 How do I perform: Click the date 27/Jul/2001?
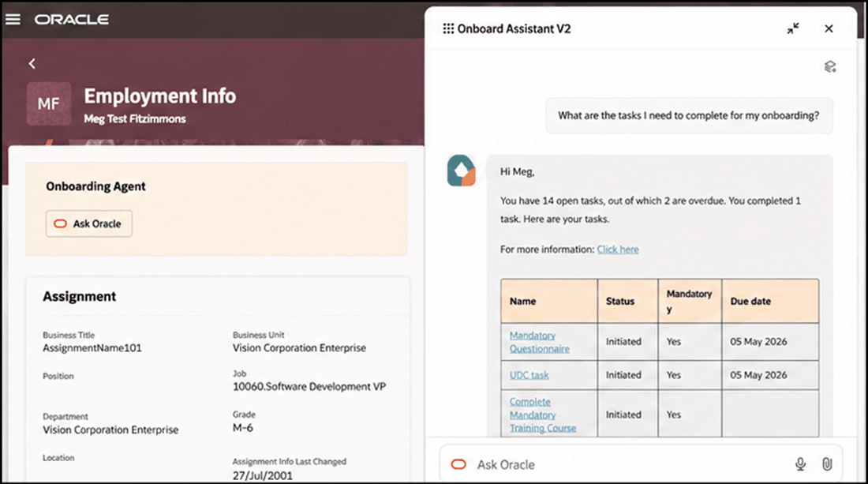pyautogui.click(x=263, y=475)
